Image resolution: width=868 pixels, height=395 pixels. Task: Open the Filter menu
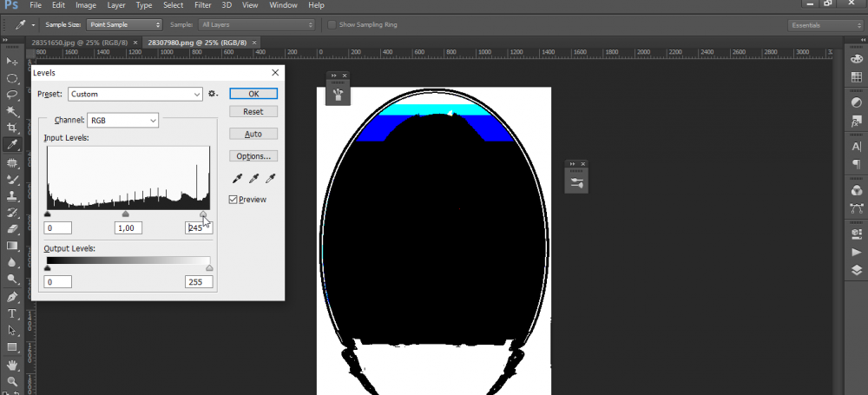coord(202,5)
